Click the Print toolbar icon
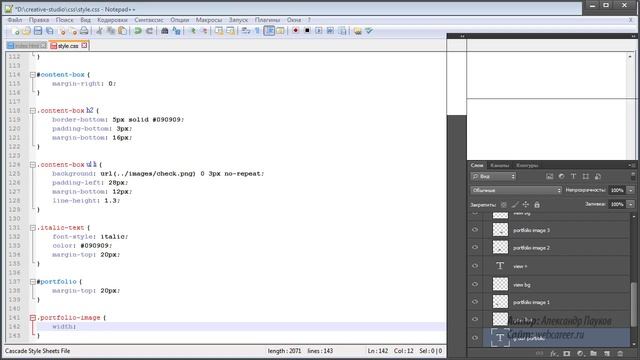 point(84,31)
